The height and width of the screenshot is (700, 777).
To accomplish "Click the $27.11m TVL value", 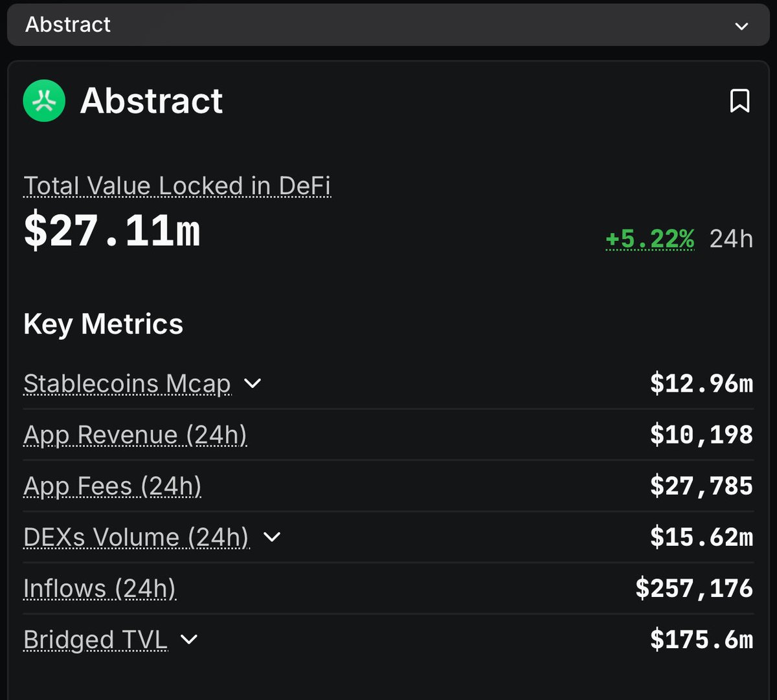I will point(112,231).
